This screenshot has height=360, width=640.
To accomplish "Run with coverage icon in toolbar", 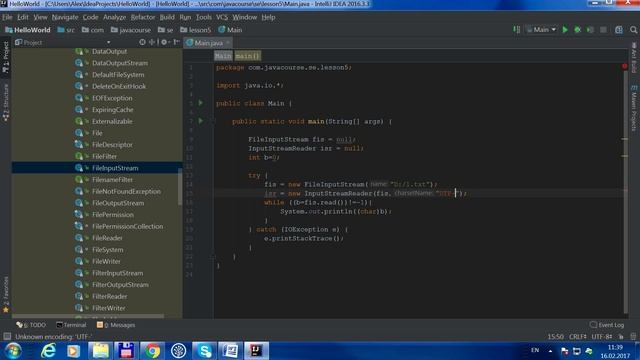I will coord(590,30).
